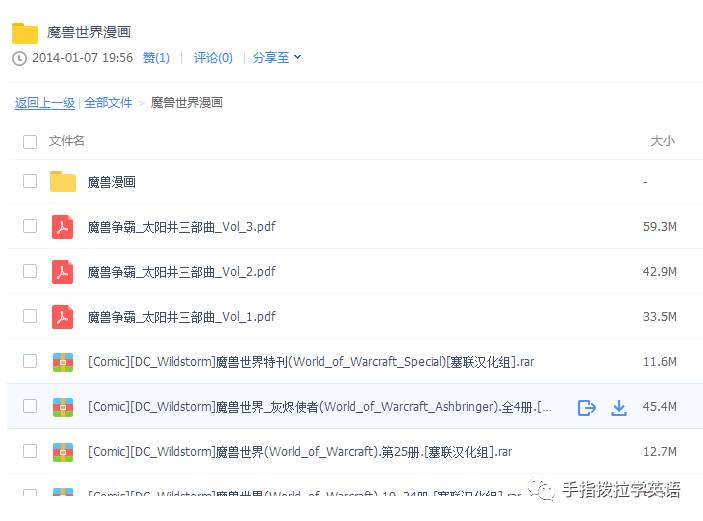This screenshot has height=521, width=703.
Task: Check the box for 太阳井三部曲_Vol_3.pdf
Action: tap(30, 226)
